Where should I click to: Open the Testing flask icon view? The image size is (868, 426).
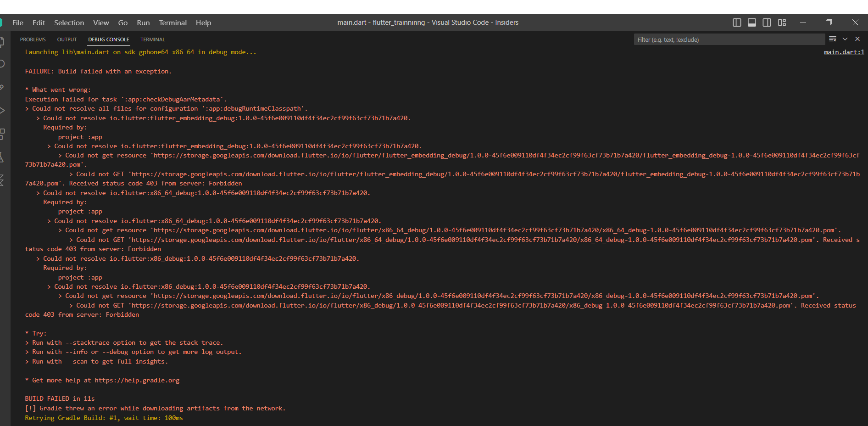coord(2,157)
